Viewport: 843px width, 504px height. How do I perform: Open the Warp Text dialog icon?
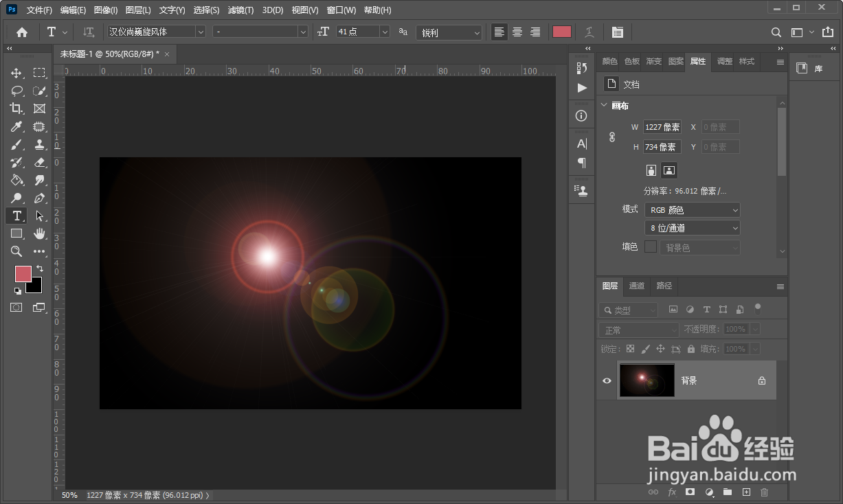tap(589, 32)
